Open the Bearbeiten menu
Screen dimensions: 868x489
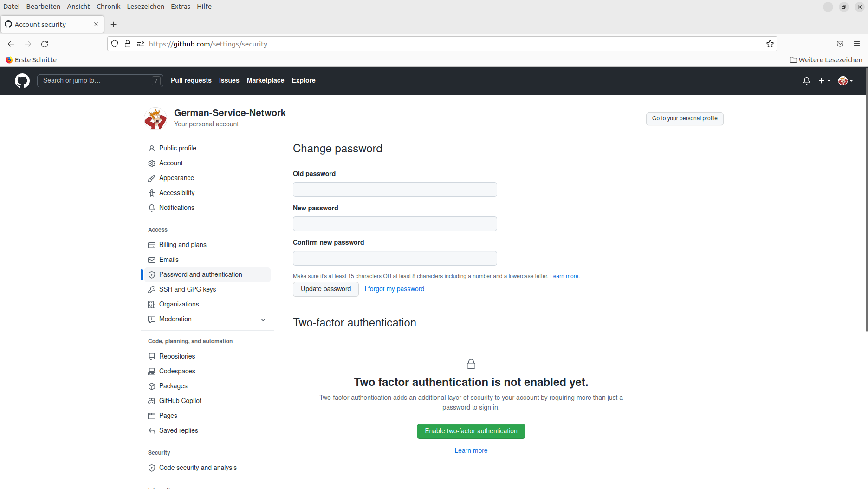(x=43, y=7)
